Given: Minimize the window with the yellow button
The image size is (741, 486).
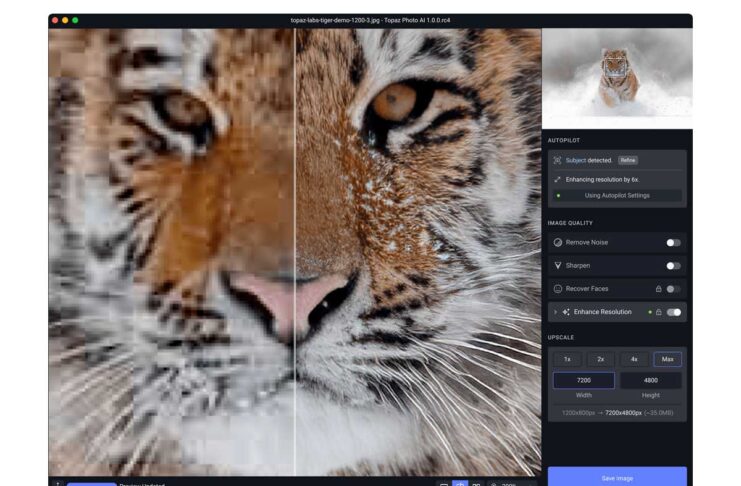Looking at the screenshot, I should (x=65, y=20).
